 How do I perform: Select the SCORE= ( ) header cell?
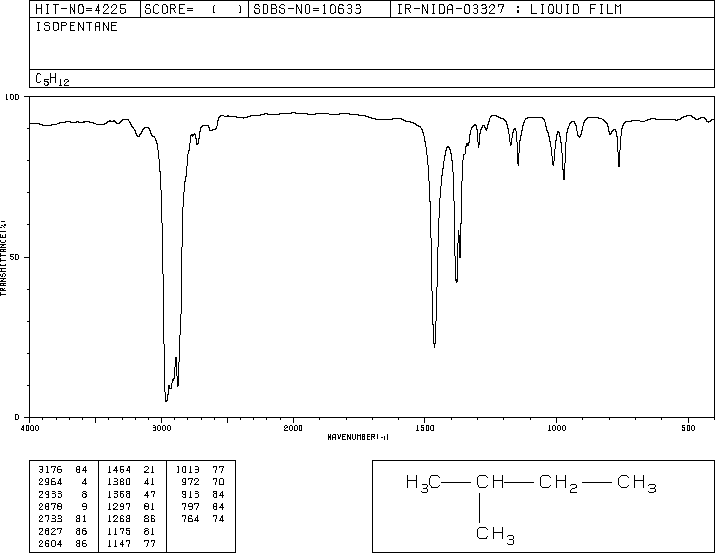pos(193,9)
